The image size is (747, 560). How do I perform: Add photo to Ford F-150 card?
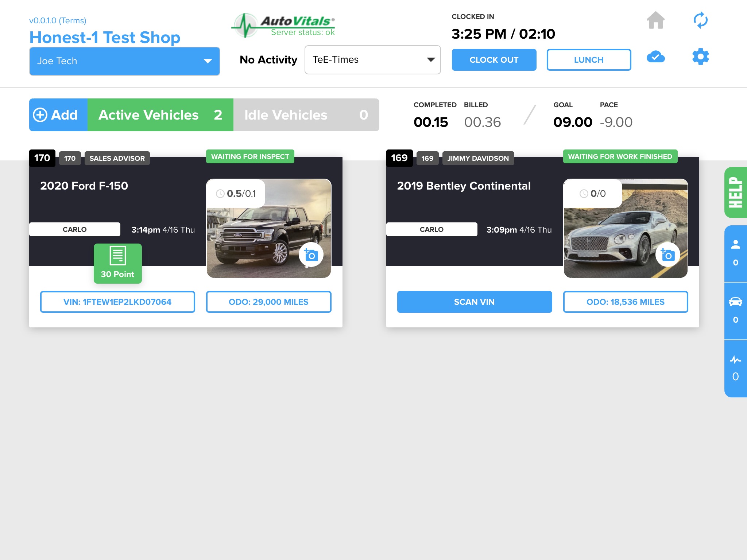311,255
